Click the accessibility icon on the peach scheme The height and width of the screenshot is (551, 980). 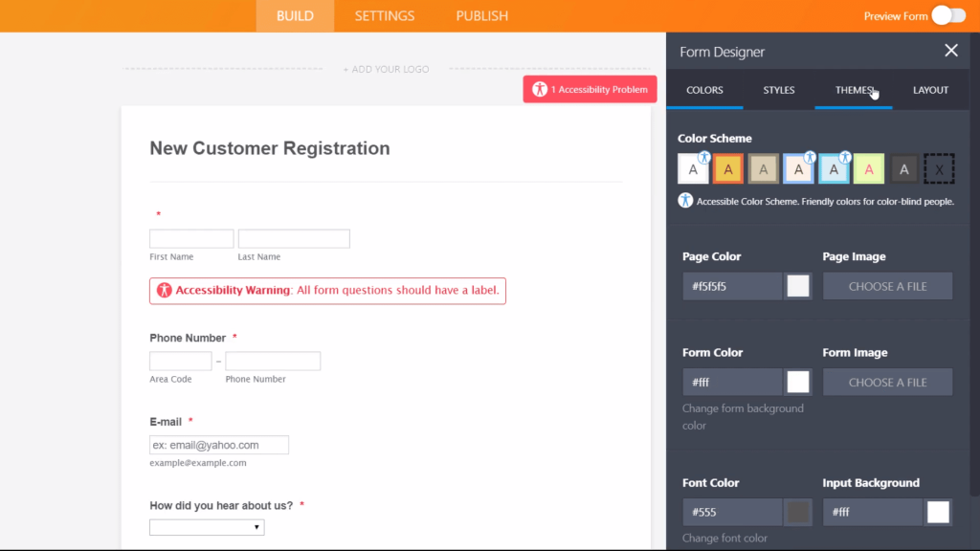pos(809,156)
